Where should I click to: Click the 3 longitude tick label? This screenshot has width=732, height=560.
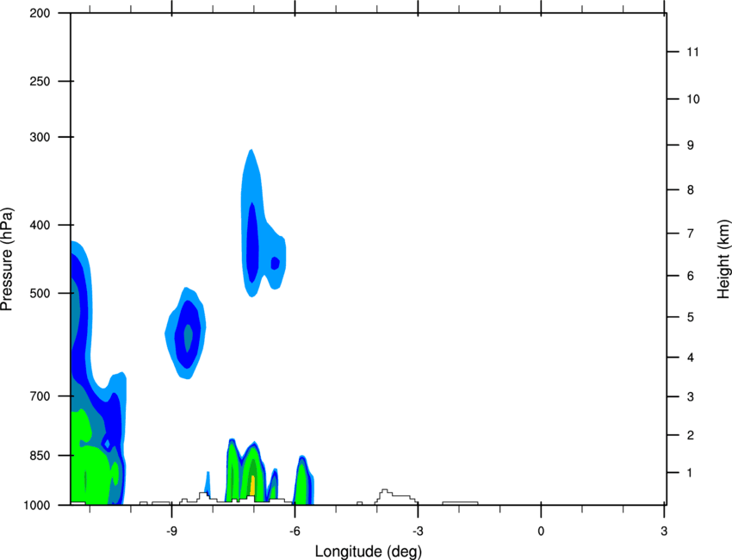coord(664,532)
